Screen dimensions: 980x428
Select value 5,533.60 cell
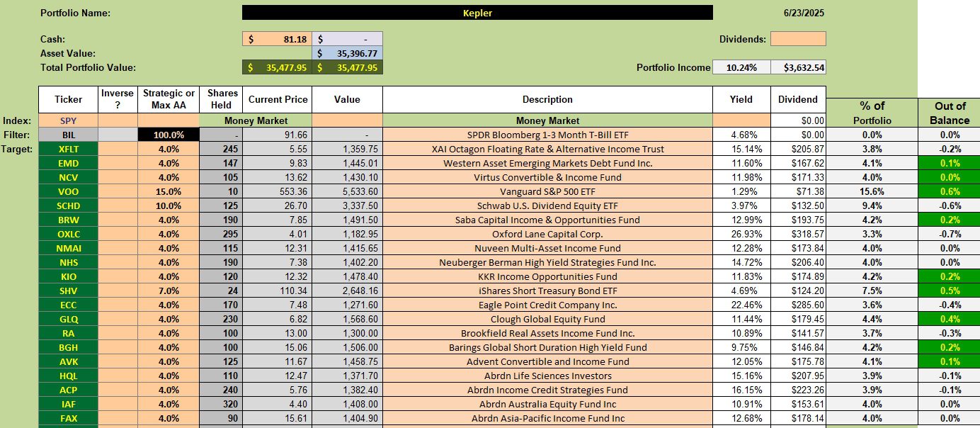tap(347, 191)
